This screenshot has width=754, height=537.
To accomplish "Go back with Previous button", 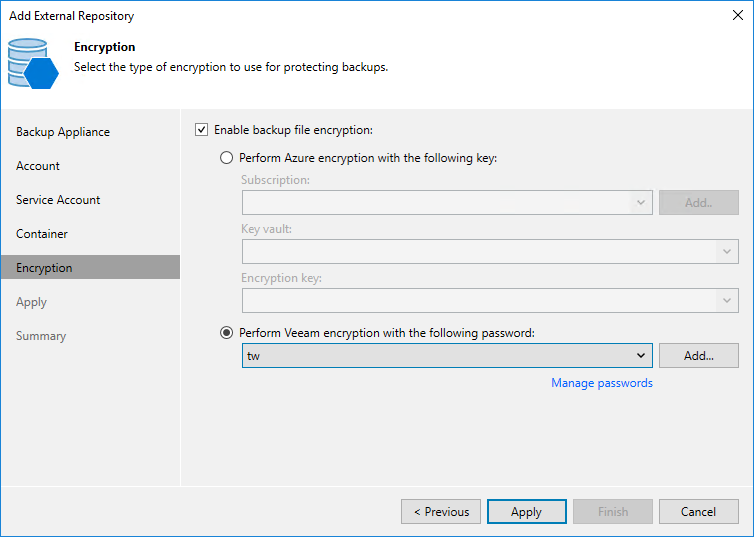I will pos(441,512).
